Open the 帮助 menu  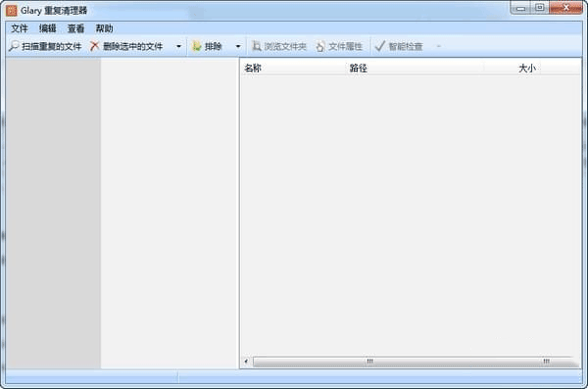click(x=104, y=28)
